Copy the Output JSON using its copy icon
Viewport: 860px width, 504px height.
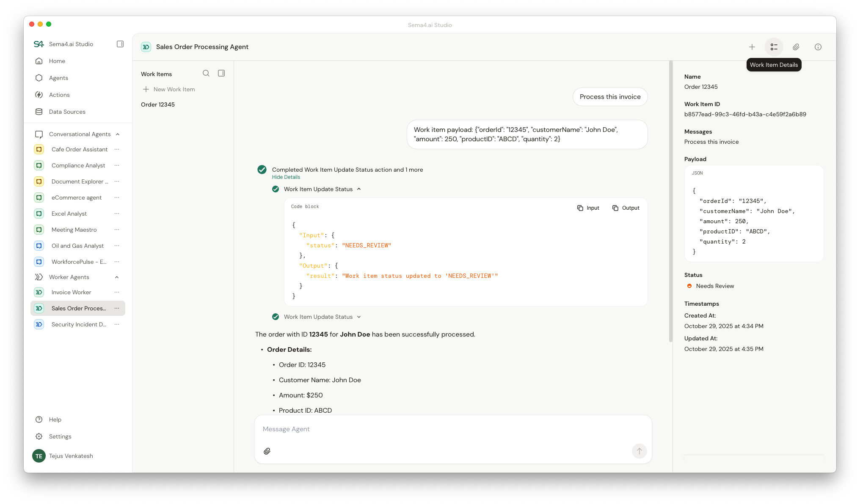click(615, 208)
